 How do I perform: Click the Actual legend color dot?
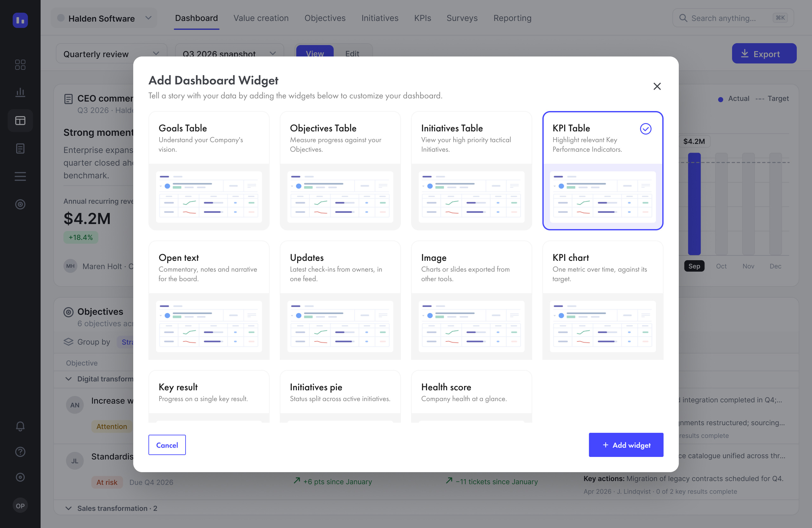[x=720, y=99]
